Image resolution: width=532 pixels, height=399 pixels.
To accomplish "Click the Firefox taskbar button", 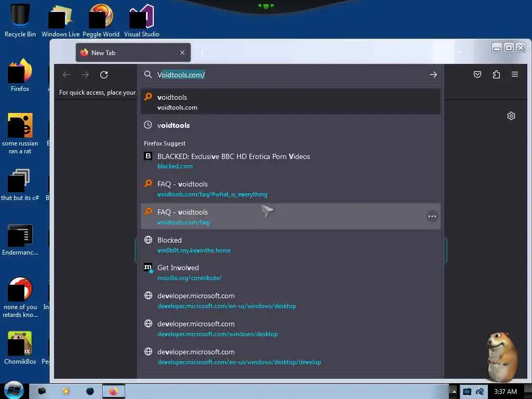I will (114, 392).
